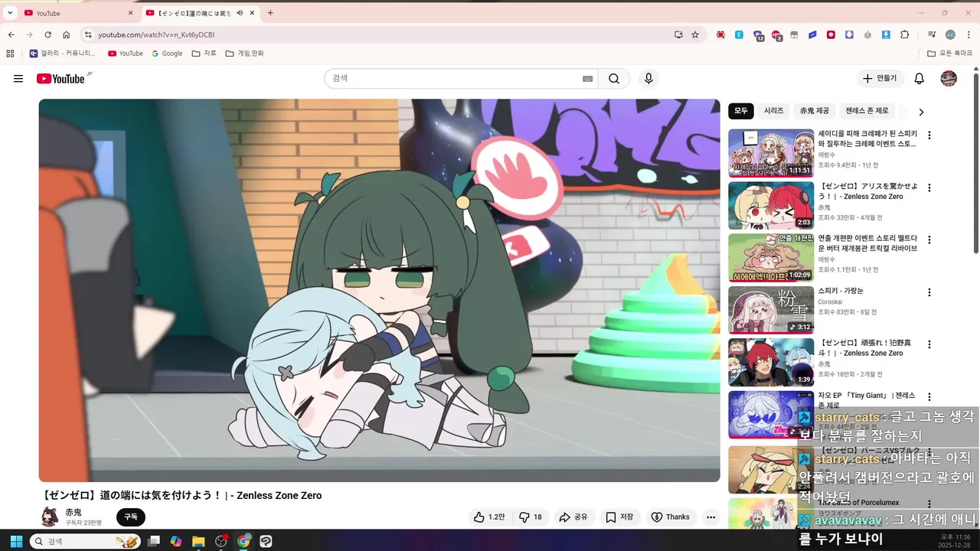Click the browser home icon
The width and height of the screenshot is (980, 551).
(x=67, y=34)
